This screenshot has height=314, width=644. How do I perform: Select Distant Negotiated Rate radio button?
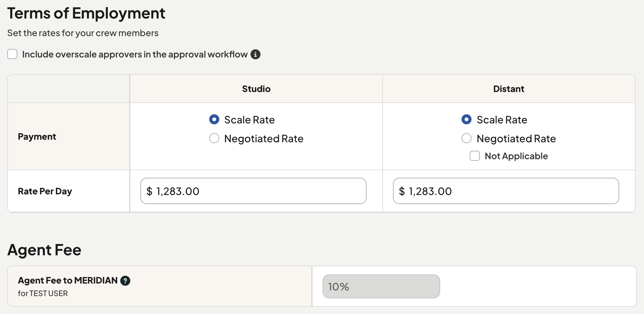tap(467, 138)
